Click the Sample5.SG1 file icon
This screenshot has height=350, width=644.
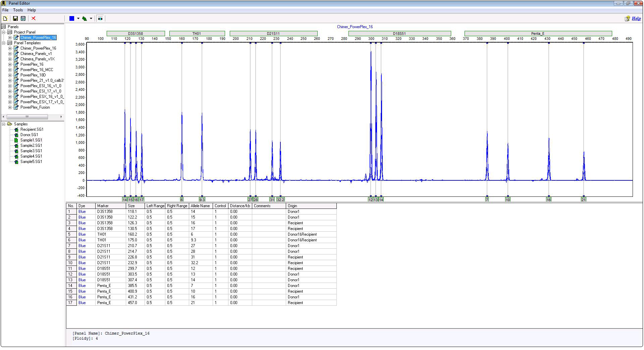pyautogui.click(x=16, y=162)
